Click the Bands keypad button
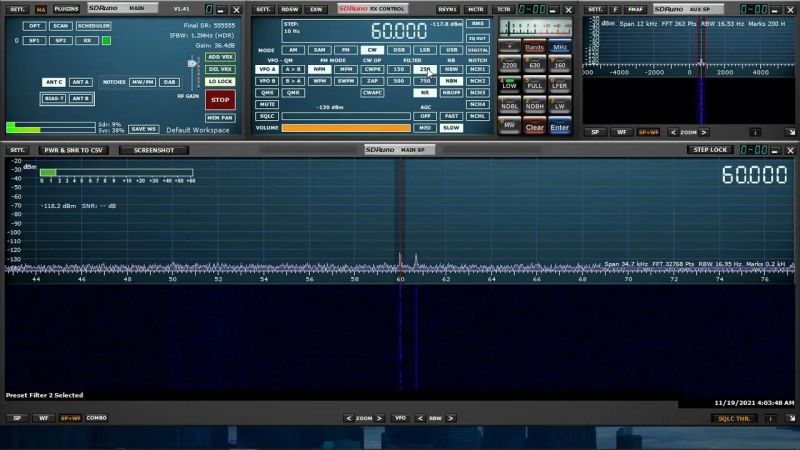This screenshot has width=800, height=450. click(534, 47)
